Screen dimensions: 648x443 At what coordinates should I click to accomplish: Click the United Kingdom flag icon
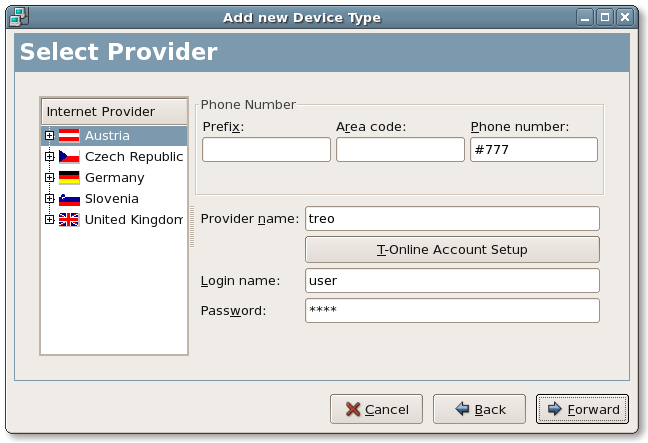point(69,219)
